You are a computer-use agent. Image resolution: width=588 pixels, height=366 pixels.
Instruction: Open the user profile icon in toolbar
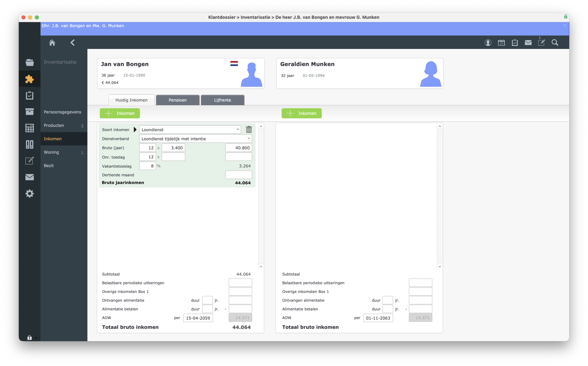coord(488,43)
